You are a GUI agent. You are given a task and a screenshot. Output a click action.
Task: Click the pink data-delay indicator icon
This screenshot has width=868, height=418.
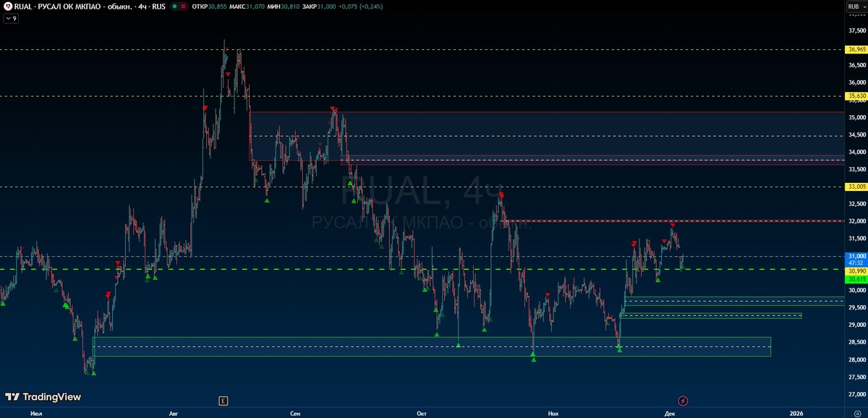184,6
